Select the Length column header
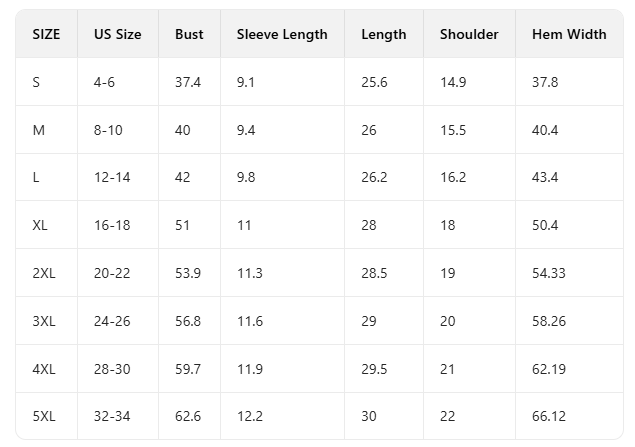 pyautogui.click(x=383, y=34)
